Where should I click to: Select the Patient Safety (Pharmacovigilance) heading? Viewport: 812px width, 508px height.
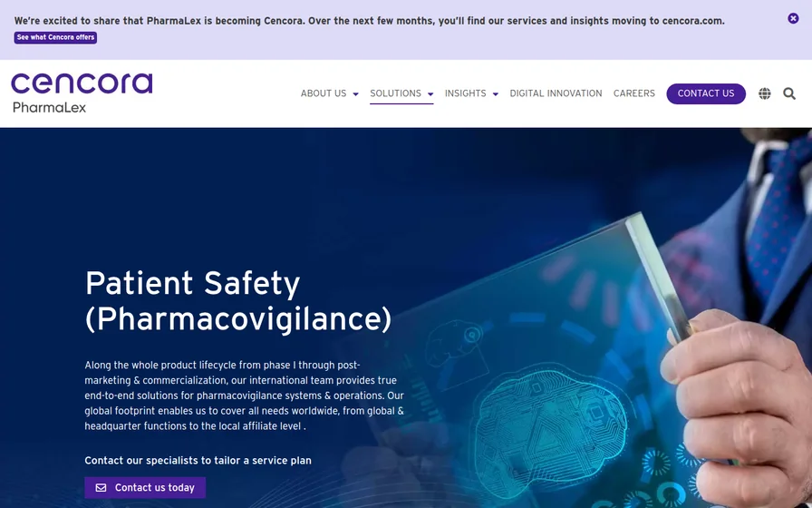[x=238, y=301]
